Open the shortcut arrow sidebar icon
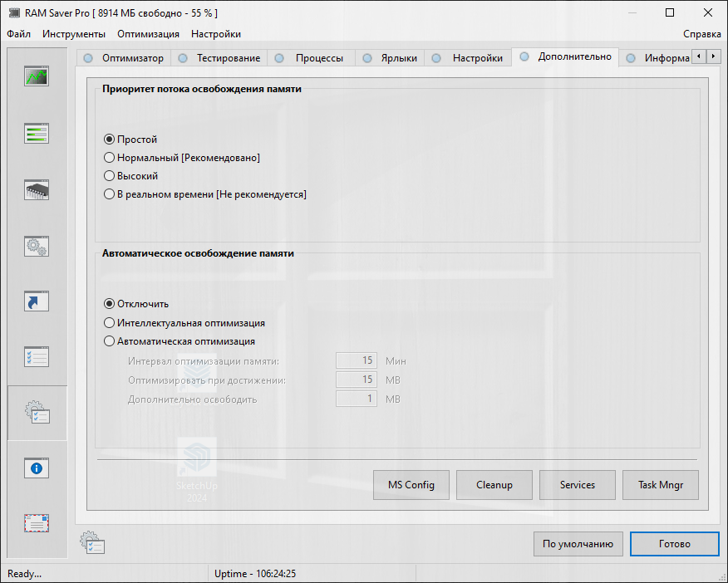The image size is (728, 583). (x=37, y=301)
